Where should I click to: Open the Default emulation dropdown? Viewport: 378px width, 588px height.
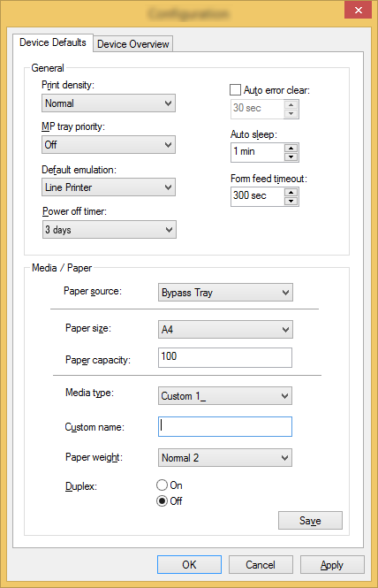tap(109, 187)
